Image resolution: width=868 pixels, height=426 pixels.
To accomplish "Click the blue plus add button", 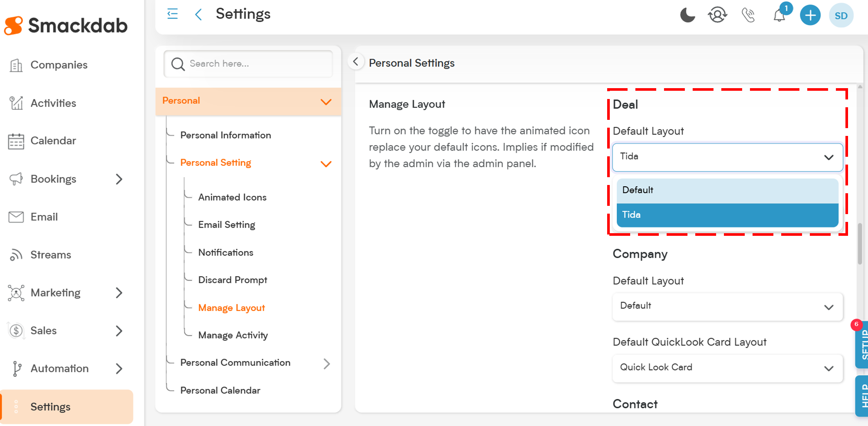I will point(810,16).
